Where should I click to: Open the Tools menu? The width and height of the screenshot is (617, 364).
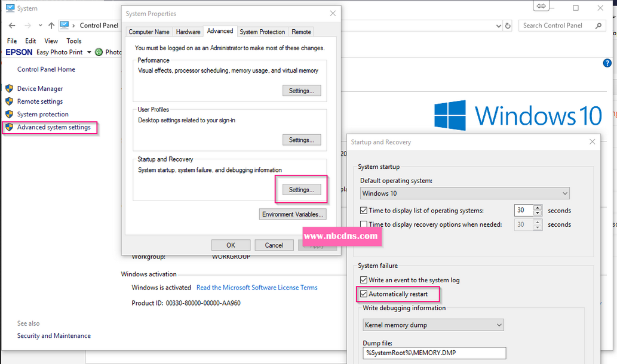tap(74, 41)
